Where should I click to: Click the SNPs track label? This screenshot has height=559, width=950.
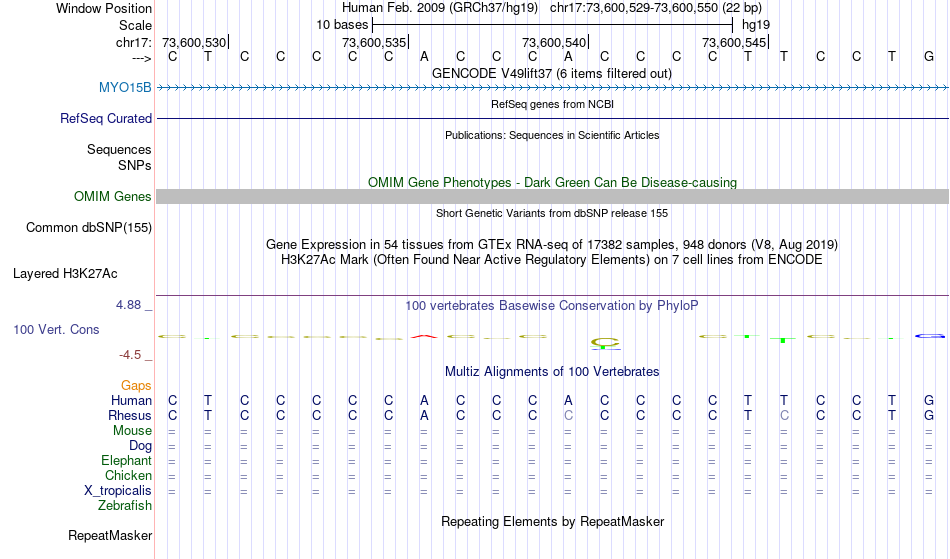pyautogui.click(x=135, y=165)
